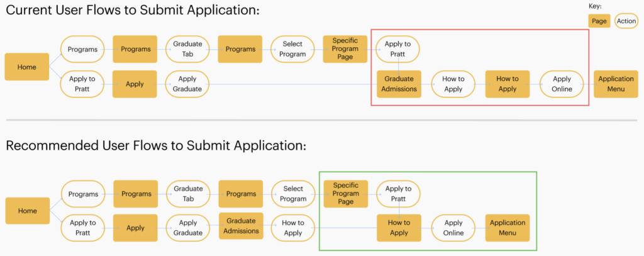Click Graduate Tab action in Current flow
644x256 pixels.
click(187, 49)
